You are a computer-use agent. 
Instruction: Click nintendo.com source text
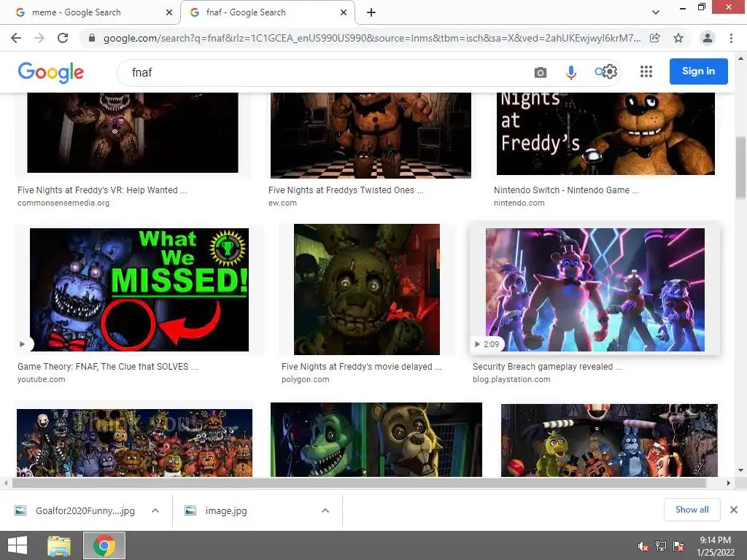tap(519, 203)
